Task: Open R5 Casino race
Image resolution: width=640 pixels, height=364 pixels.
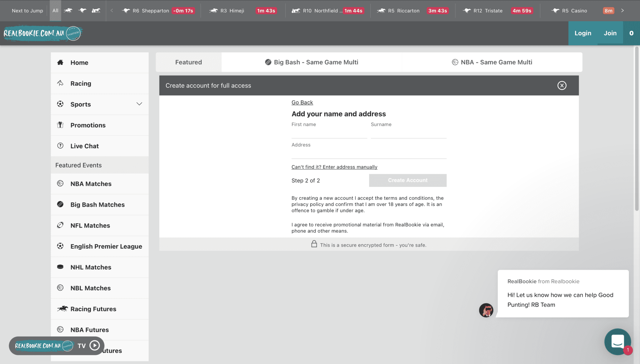Action: [x=582, y=11]
